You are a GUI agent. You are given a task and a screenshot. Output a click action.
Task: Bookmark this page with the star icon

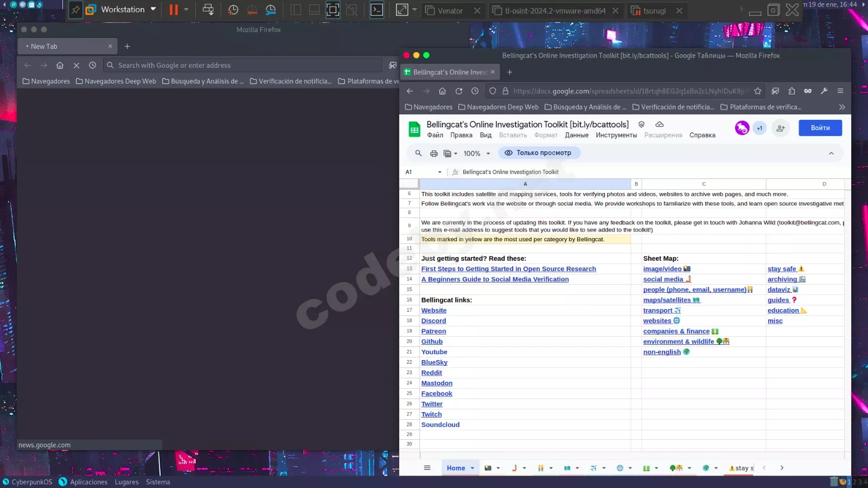point(758,91)
